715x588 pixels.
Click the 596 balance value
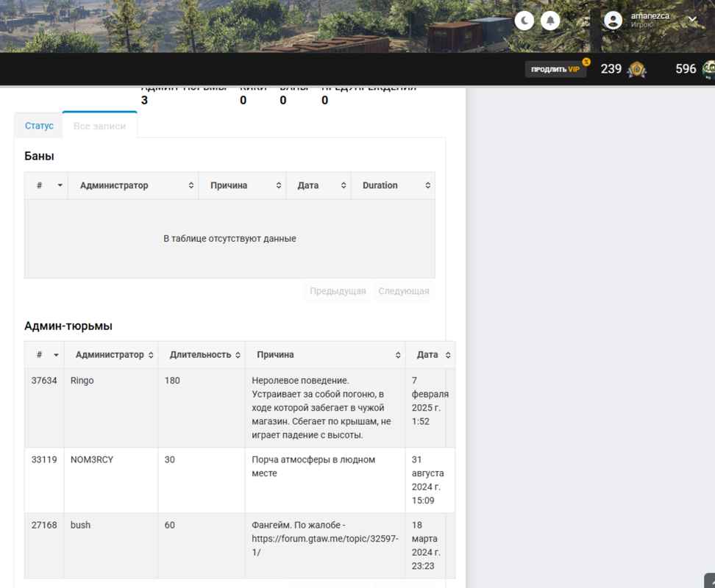click(x=686, y=69)
